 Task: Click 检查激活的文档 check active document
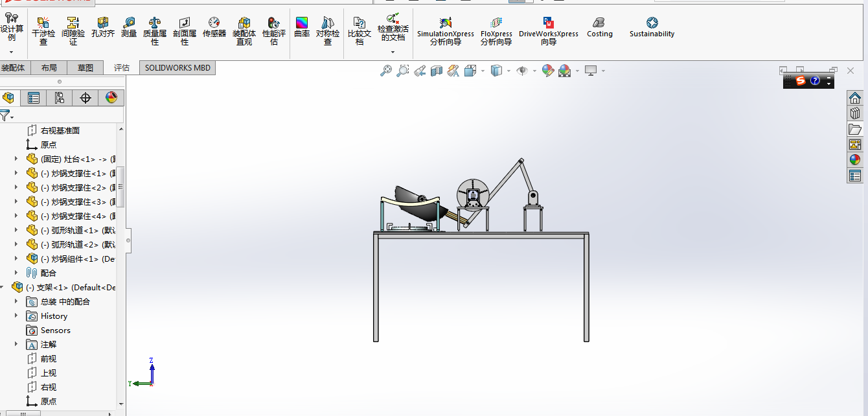pyautogui.click(x=393, y=27)
